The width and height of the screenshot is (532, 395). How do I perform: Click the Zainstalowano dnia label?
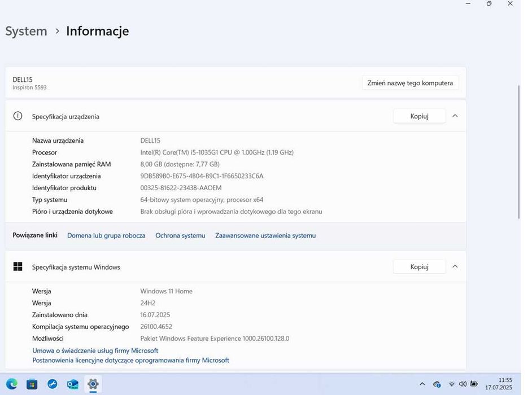click(60, 315)
